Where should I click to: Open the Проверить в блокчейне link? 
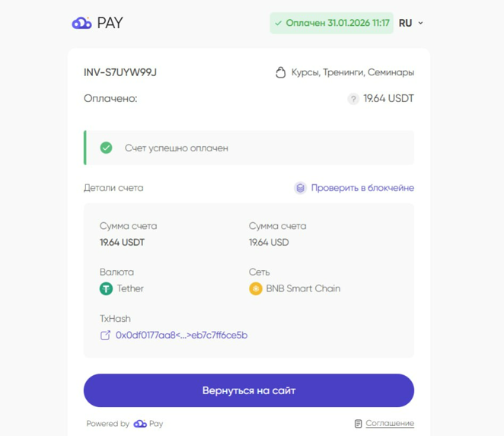point(362,188)
